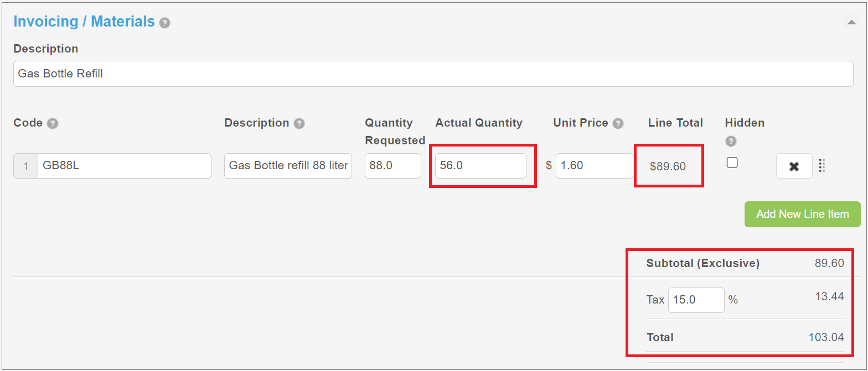
Task: Click help icon under Hidden label
Action: coord(731,142)
